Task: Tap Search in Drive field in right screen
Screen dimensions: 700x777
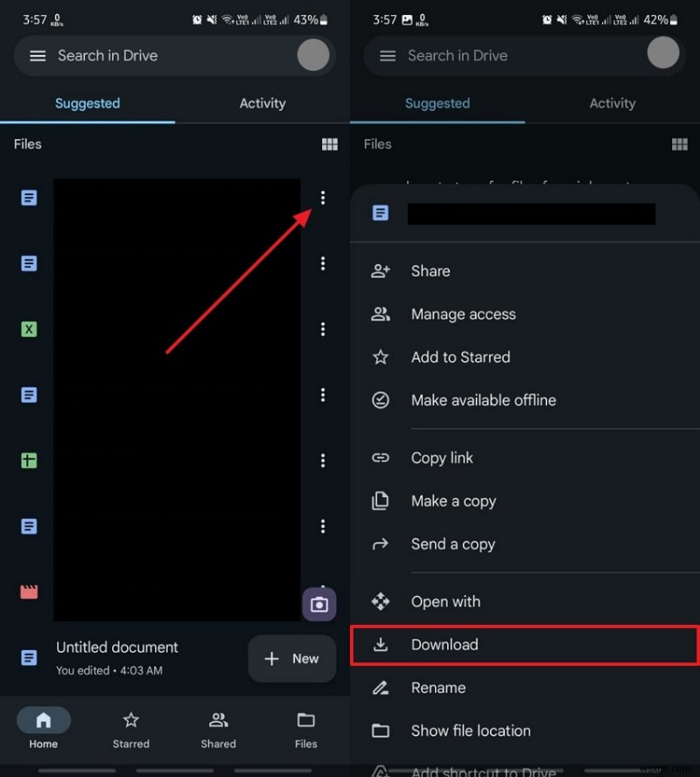Action: coord(525,55)
